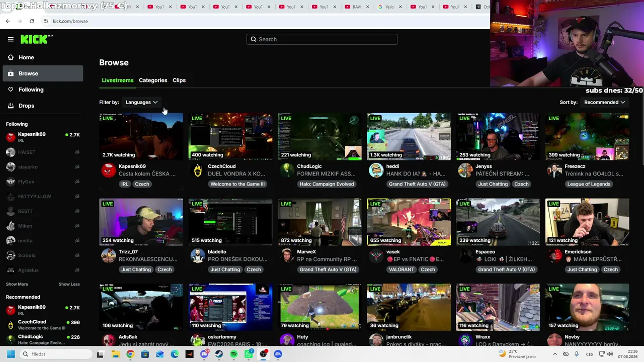644x362 pixels.
Task: Open vasek's channel avatar
Action: coord(376,256)
